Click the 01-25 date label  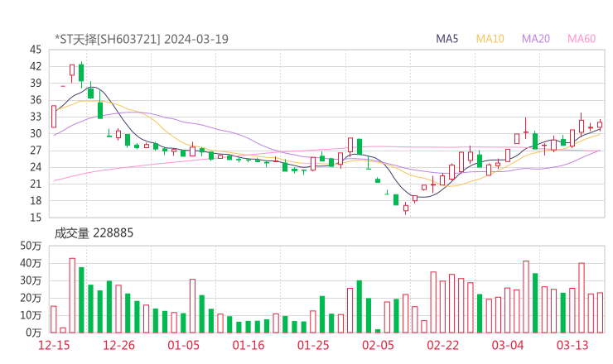click(313, 345)
